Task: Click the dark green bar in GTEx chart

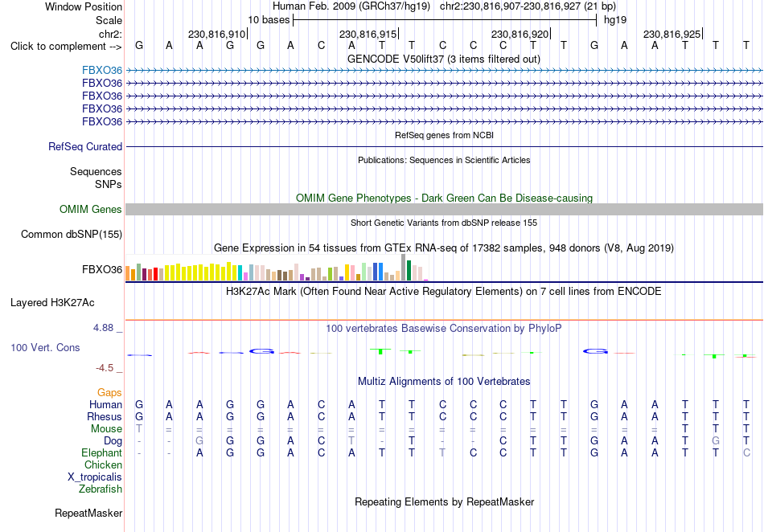Action: [409, 271]
